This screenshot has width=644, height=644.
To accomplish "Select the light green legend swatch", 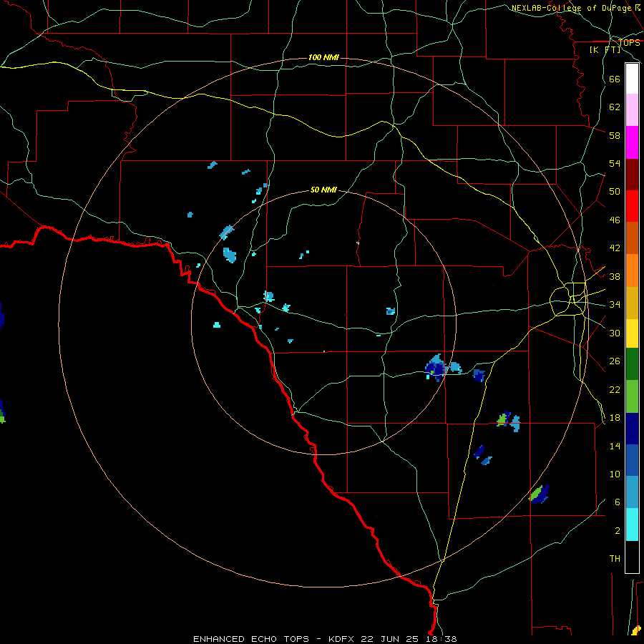I will (x=632, y=396).
